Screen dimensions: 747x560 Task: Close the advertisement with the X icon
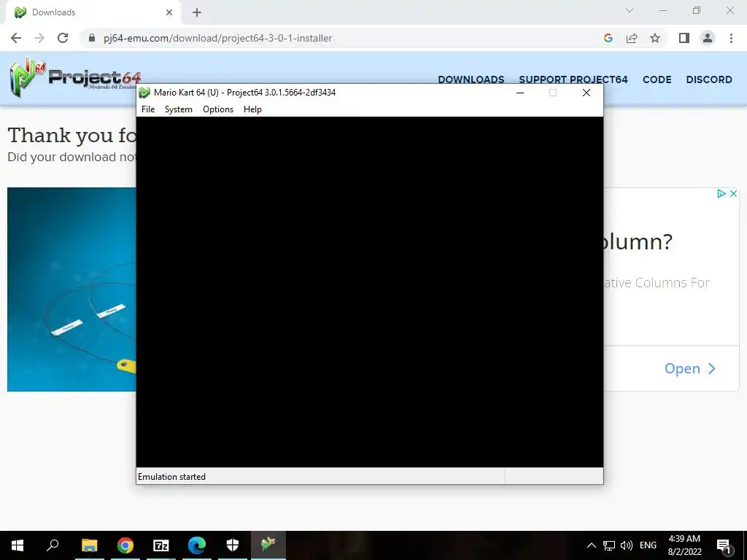(734, 193)
